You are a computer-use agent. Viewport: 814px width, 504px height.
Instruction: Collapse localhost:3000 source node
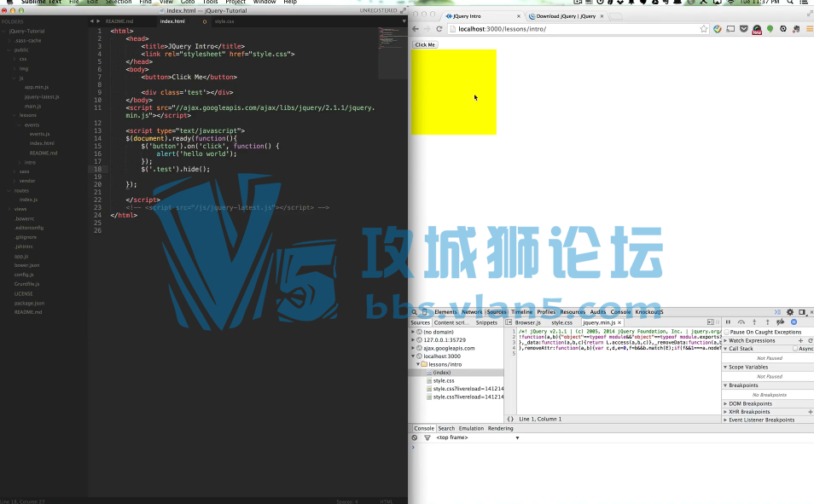[x=413, y=356]
